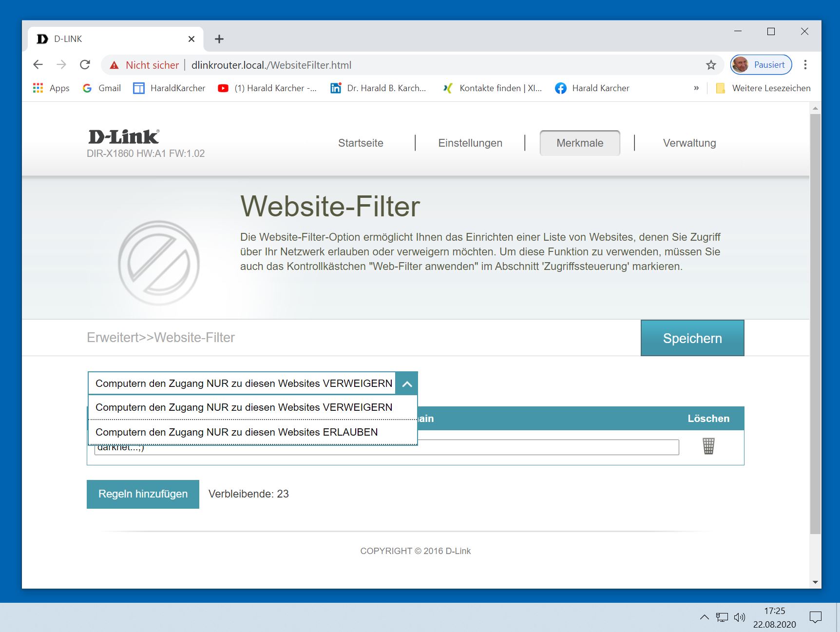Collapse the filter mode dropdown arrow
840x632 pixels.
[407, 384]
